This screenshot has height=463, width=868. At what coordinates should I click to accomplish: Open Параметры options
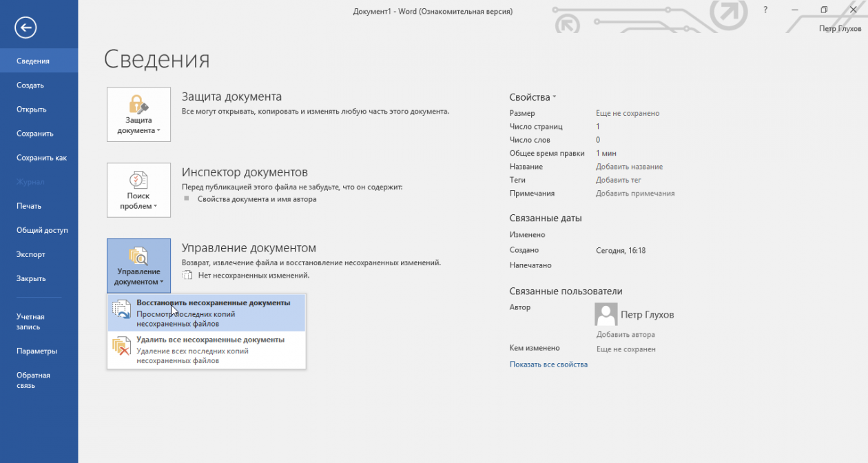click(x=39, y=351)
